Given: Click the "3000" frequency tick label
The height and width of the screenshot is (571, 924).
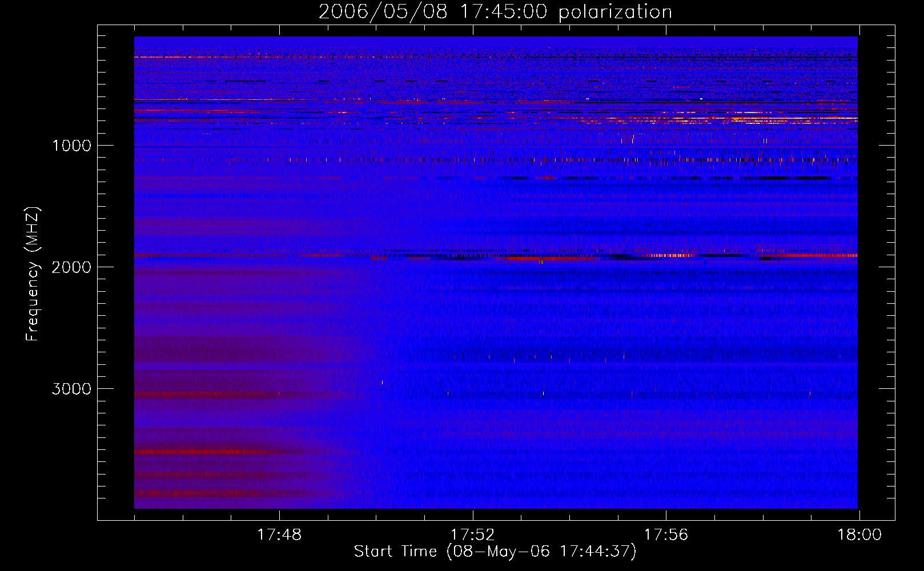Looking at the screenshot, I should [71, 389].
